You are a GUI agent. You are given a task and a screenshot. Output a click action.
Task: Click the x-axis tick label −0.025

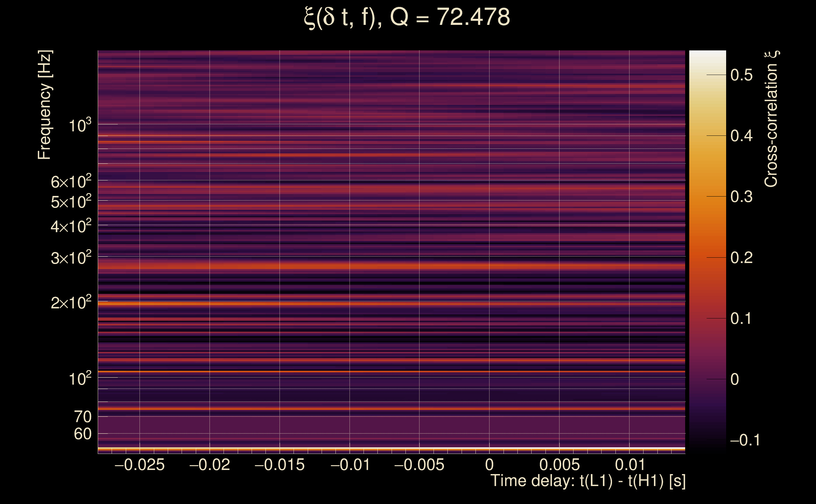(x=139, y=465)
